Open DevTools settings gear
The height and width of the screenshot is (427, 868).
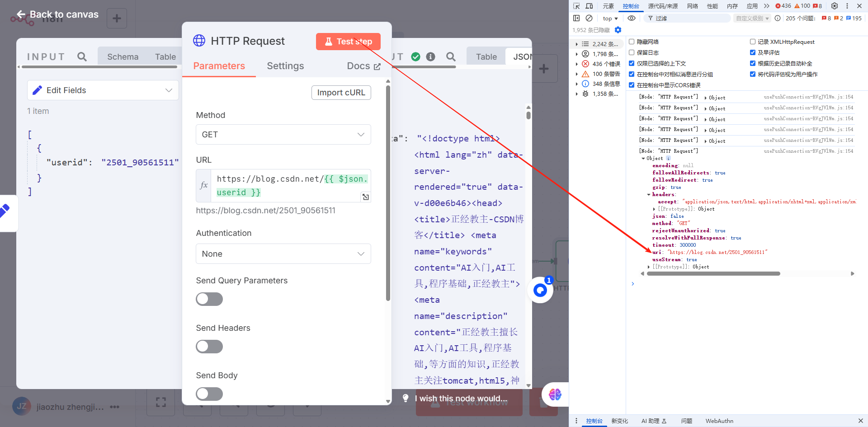tap(835, 6)
